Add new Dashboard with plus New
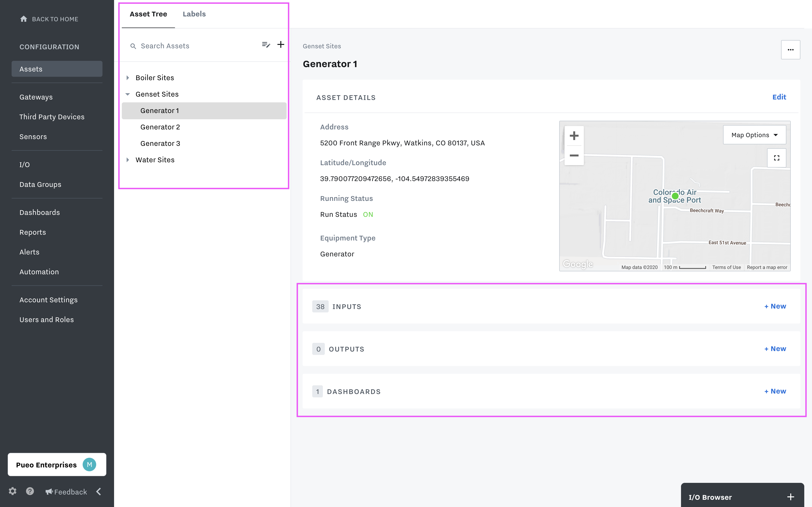The image size is (812, 507). 775,391
